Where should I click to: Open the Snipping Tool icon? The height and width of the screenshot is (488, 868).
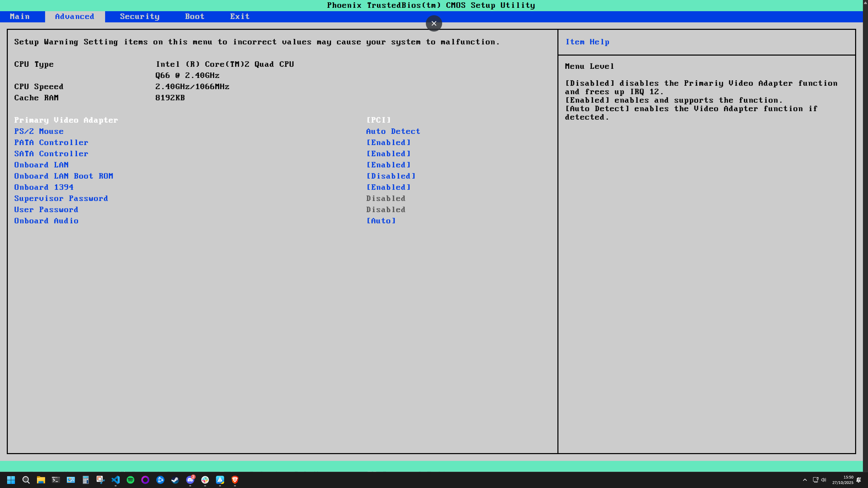100,480
